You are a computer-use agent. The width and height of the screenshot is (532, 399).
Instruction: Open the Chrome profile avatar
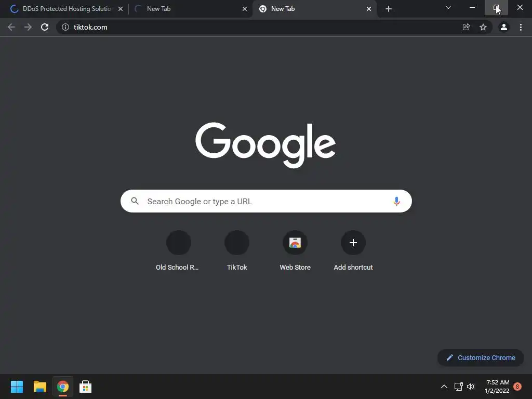tap(504, 27)
